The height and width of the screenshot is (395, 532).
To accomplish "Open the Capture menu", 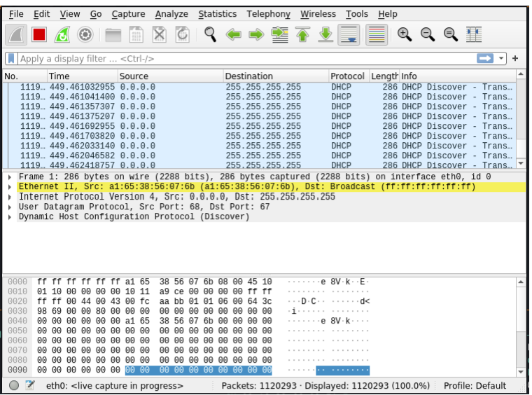I will pos(128,14).
